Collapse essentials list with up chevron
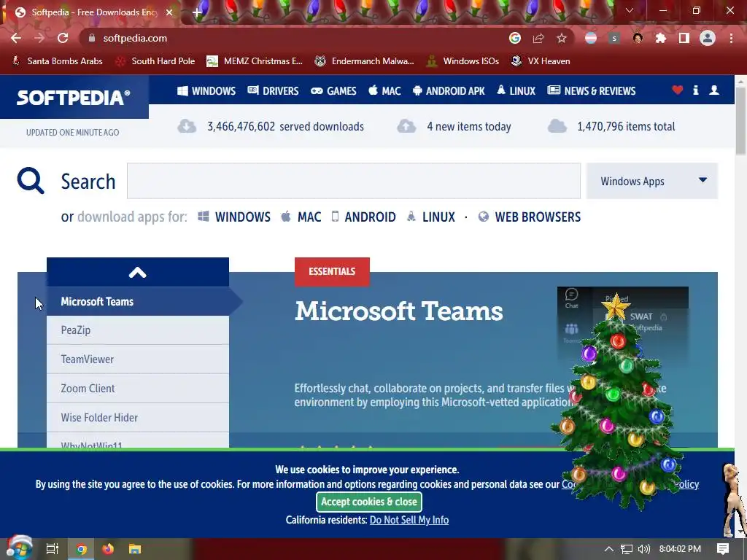The height and width of the screenshot is (560, 747). pyautogui.click(x=138, y=273)
